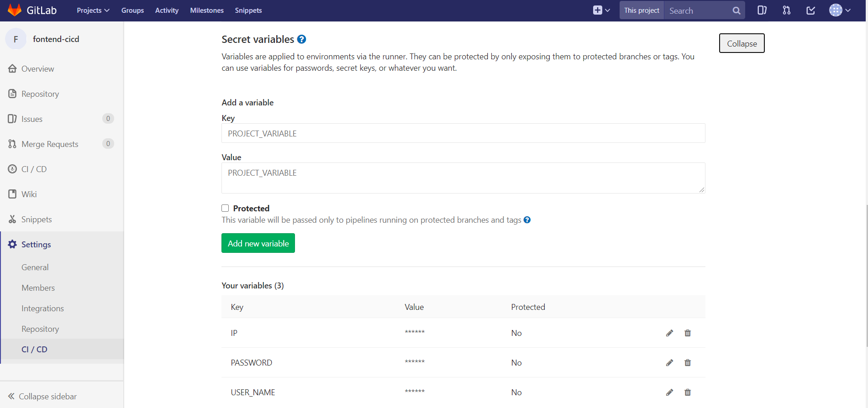
Task: Click the Protected column header
Action: [x=528, y=307]
